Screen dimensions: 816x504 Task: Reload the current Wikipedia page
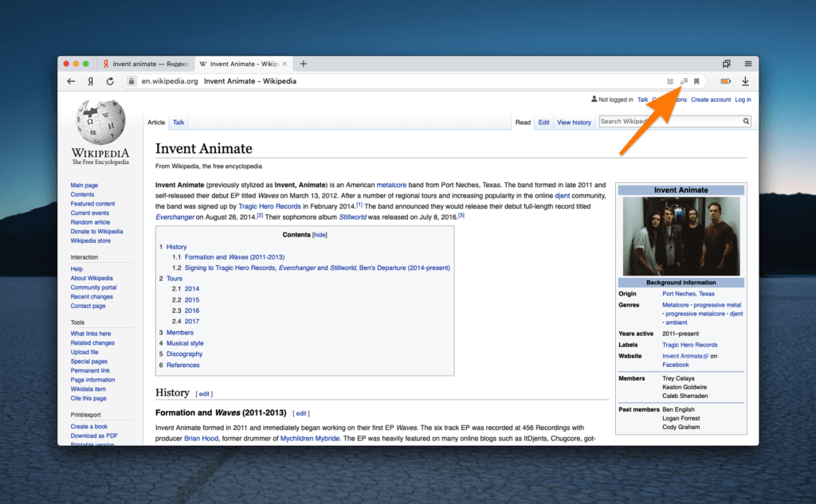point(110,81)
